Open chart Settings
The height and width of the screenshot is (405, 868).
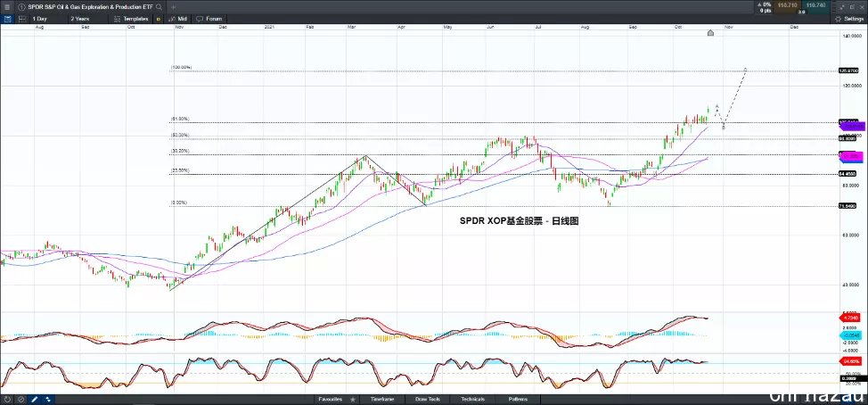[x=848, y=19]
